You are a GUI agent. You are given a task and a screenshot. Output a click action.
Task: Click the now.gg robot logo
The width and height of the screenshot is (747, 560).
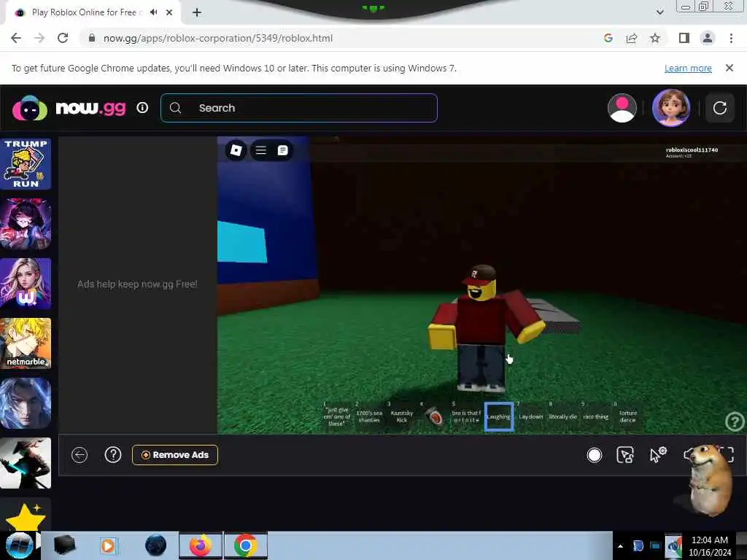[29, 108]
